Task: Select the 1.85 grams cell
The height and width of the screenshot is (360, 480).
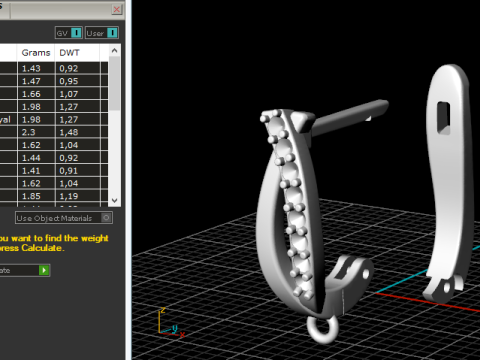Action: tap(36, 196)
